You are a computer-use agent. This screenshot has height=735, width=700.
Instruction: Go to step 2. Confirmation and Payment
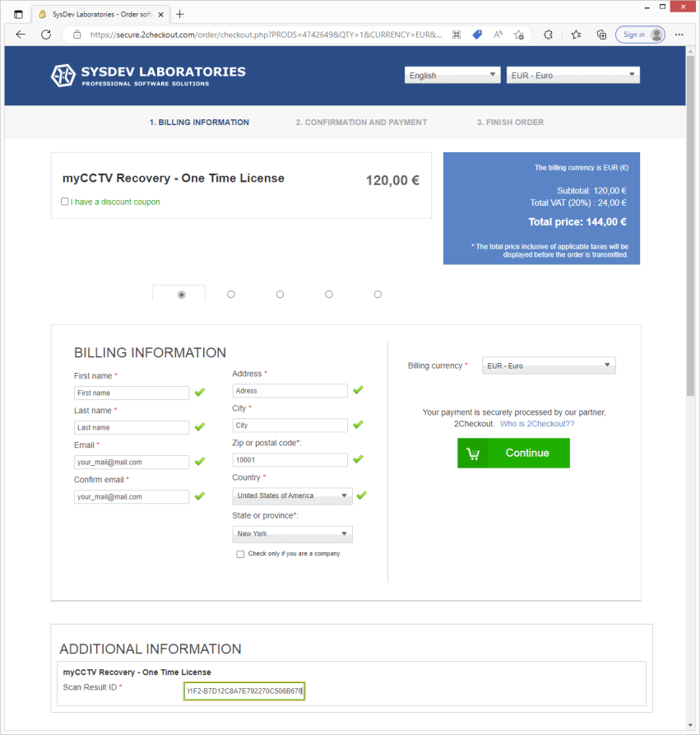[x=361, y=123]
